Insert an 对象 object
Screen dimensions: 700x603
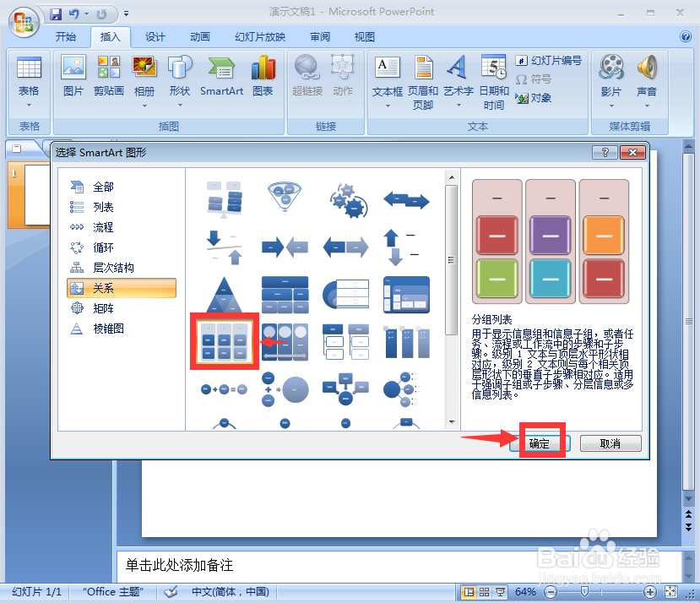click(x=534, y=98)
